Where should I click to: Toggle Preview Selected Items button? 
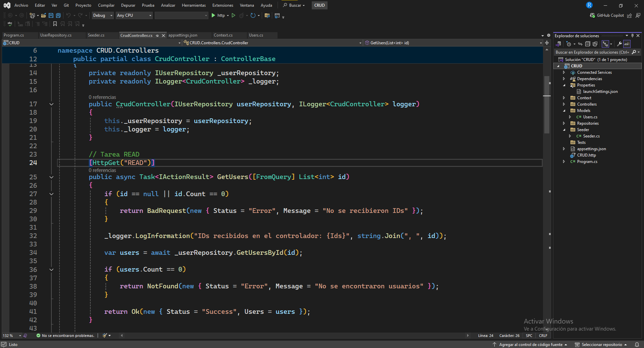[x=627, y=44]
